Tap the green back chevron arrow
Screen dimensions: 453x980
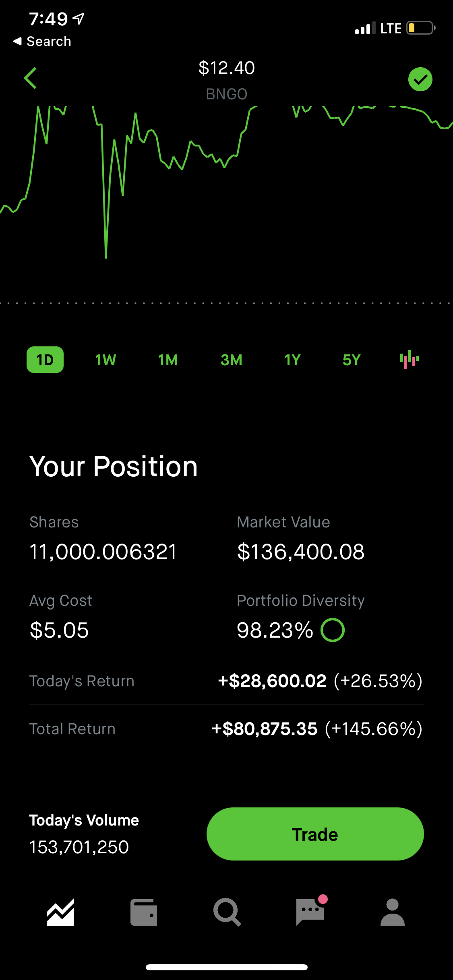pyautogui.click(x=31, y=78)
